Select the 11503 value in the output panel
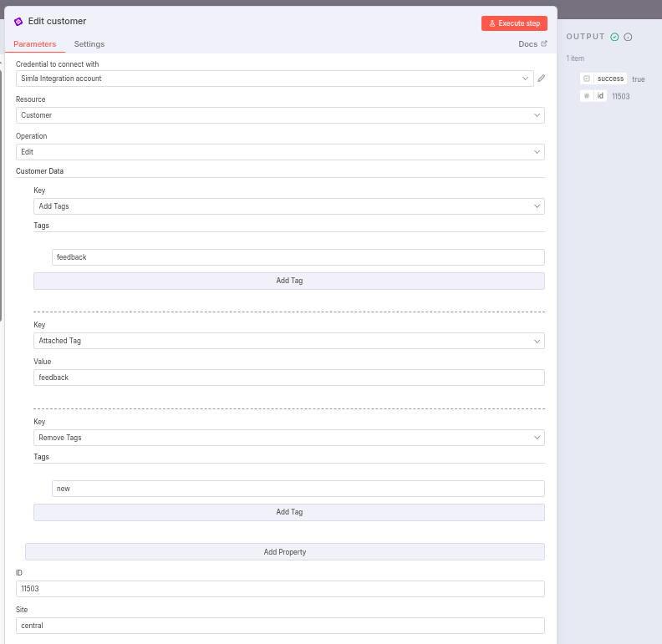The width and height of the screenshot is (662, 644). (x=620, y=96)
